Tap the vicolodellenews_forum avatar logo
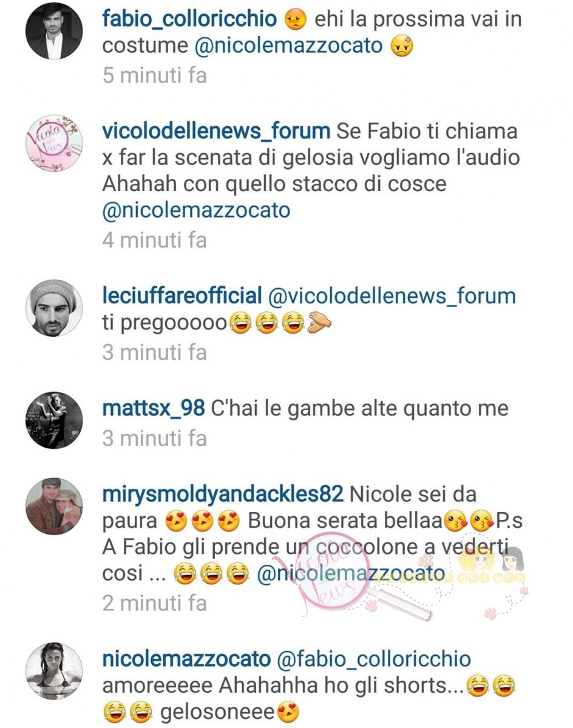573x728 pixels. point(53,140)
